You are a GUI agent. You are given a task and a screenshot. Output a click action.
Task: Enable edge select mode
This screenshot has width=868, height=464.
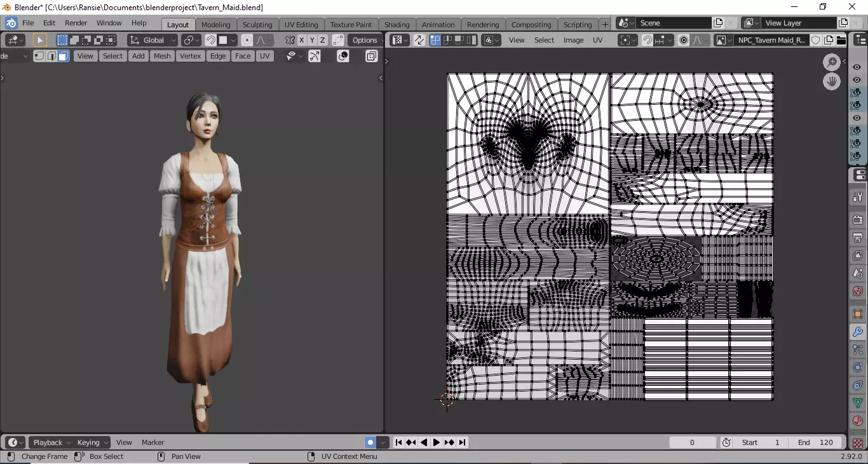[51, 56]
